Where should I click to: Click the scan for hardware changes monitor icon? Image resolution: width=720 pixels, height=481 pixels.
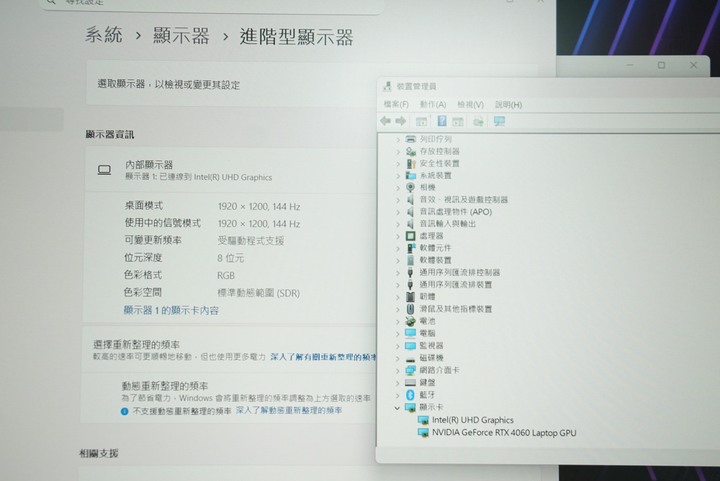pos(499,121)
